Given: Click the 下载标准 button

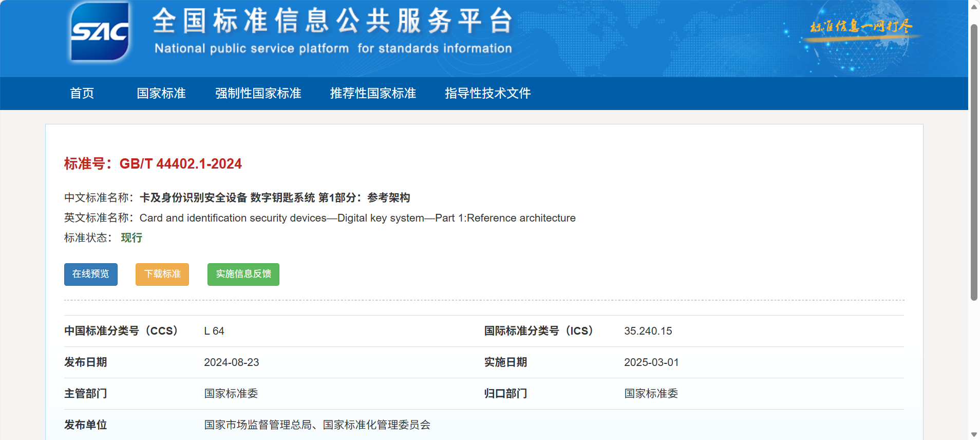Looking at the screenshot, I should (x=162, y=274).
